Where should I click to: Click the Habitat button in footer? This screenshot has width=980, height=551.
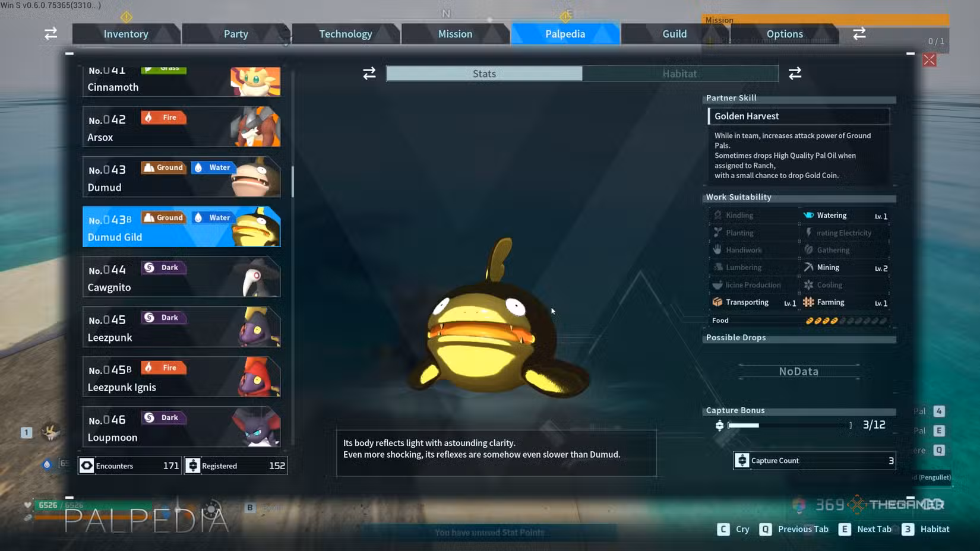click(925, 529)
